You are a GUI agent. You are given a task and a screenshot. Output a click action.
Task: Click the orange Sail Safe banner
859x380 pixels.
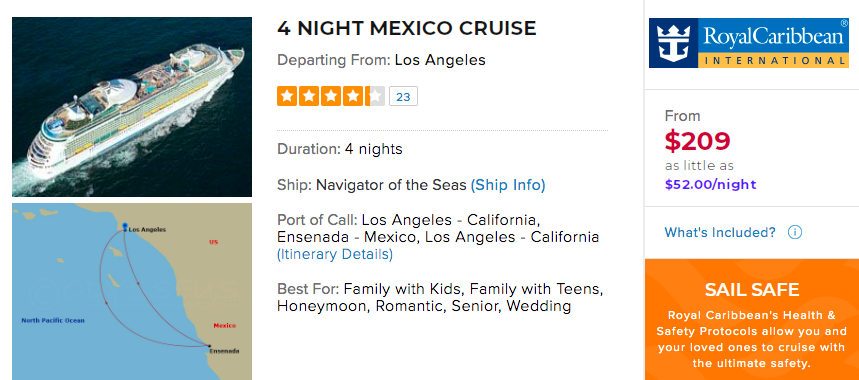[x=752, y=319]
